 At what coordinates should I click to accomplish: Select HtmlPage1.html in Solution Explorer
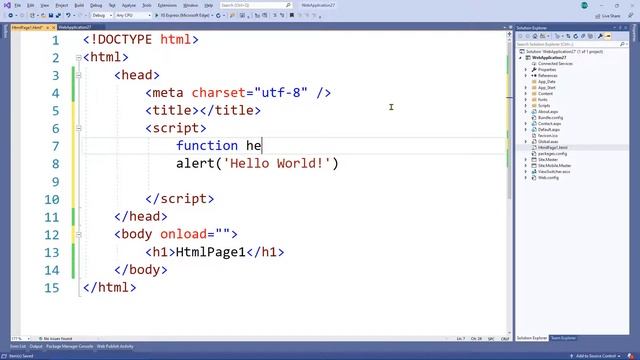(x=553, y=147)
